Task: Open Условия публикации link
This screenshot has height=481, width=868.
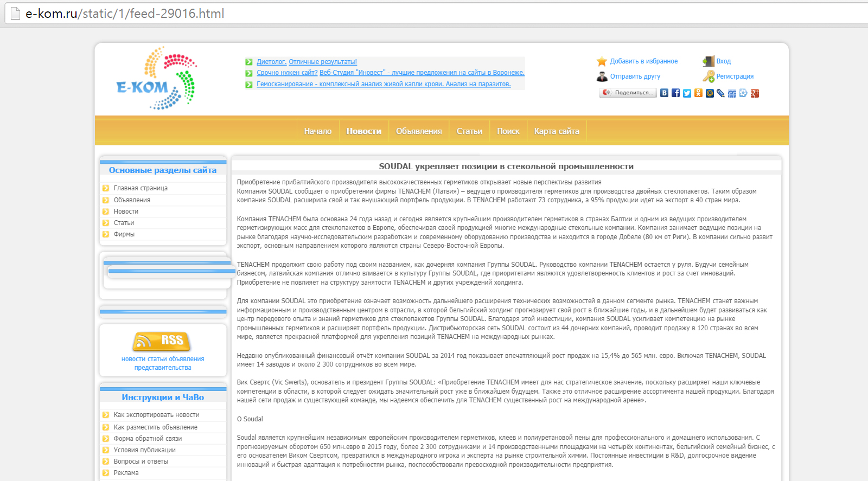Action: pyautogui.click(x=144, y=450)
